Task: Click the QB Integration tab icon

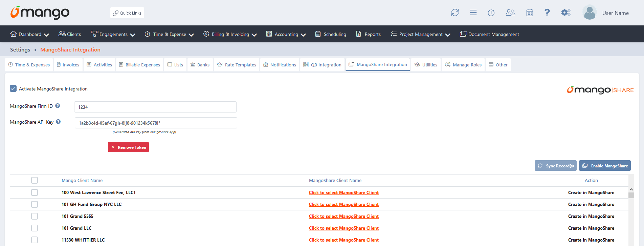Action: click(x=306, y=64)
